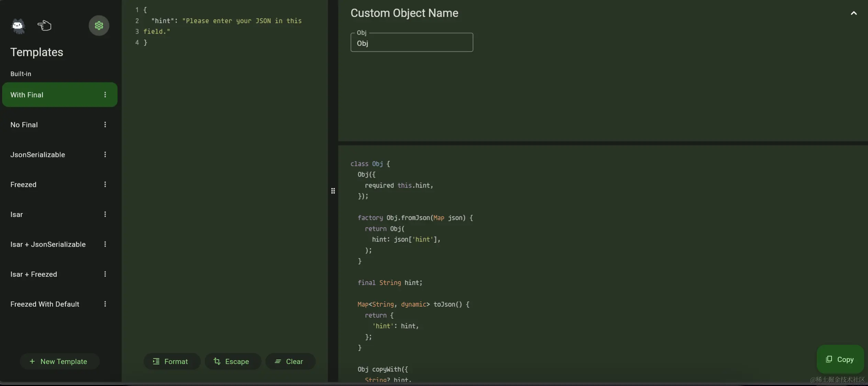Click the robot mascot logo icon
The image size is (868, 386).
point(18,26)
